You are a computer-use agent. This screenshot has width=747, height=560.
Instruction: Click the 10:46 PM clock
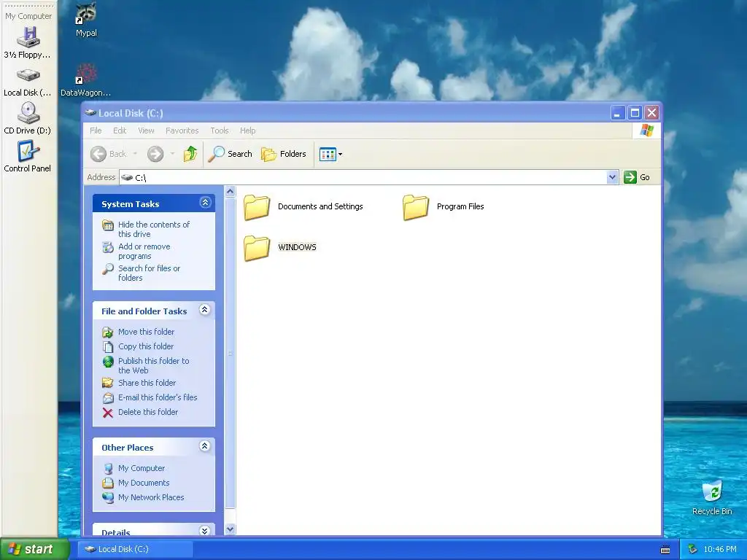click(x=720, y=549)
